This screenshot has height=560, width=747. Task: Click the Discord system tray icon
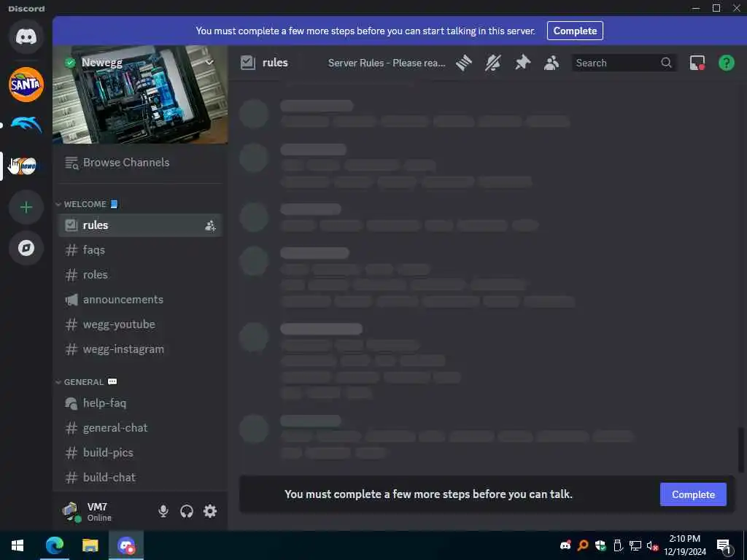565,545
